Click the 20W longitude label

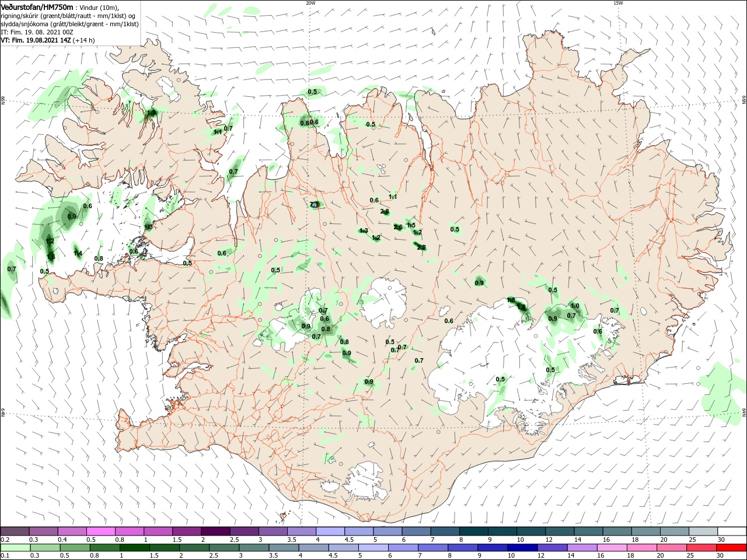click(x=310, y=3)
